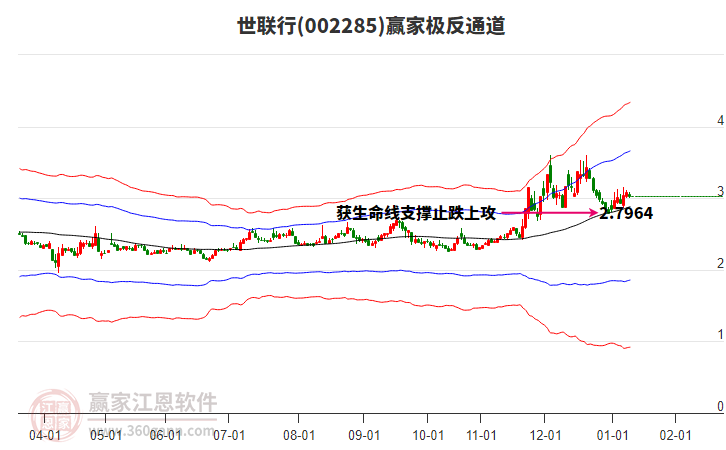Click the 08-01 date axis label
This screenshot has height=450, width=726.
coord(299,436)
